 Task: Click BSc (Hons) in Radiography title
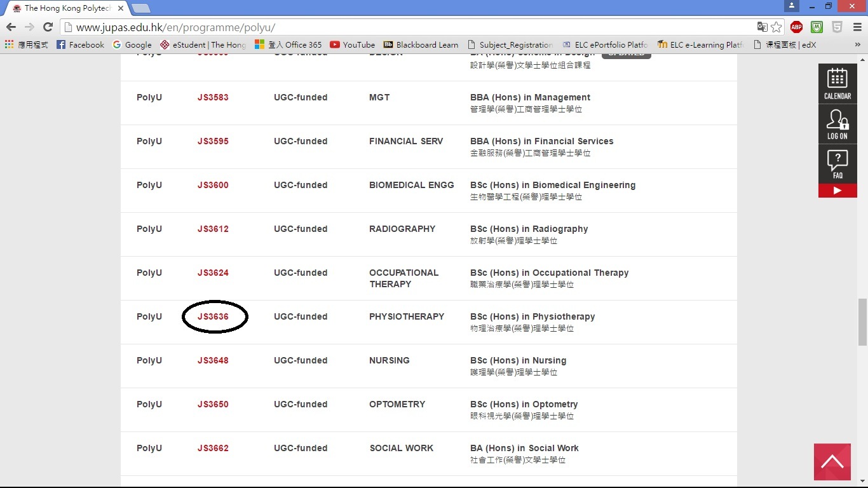point(529,229)
